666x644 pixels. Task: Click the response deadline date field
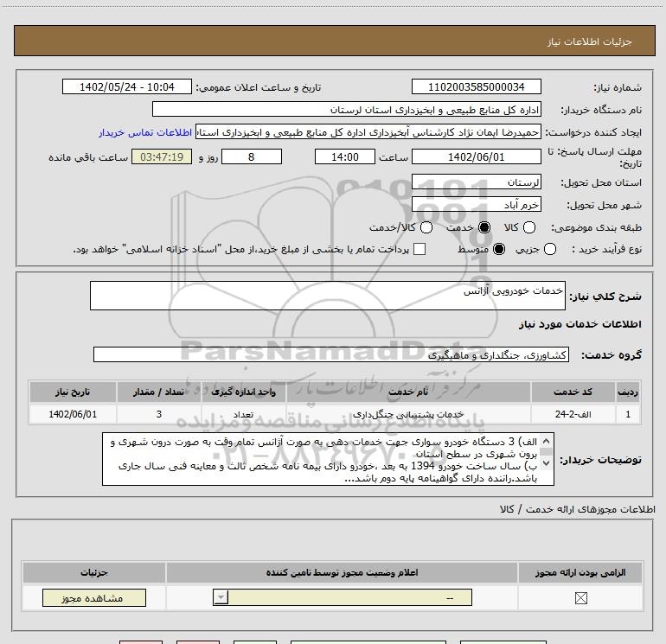click(476, 156)
